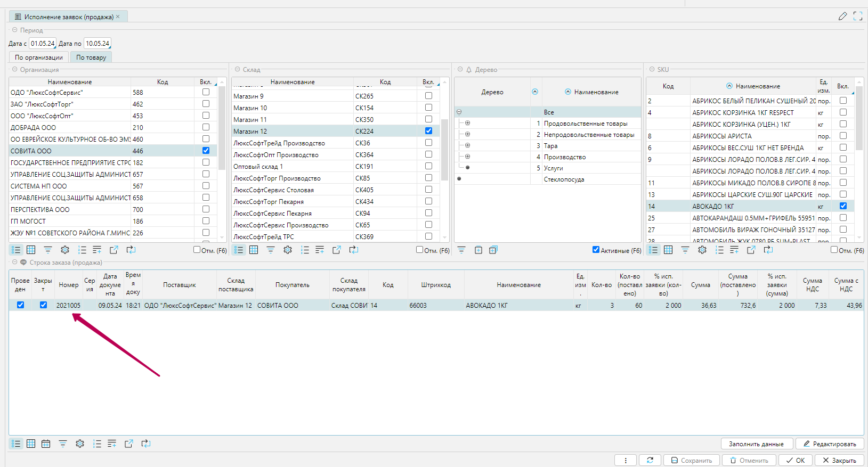The height and width of the screenshot is (467, 868).
Task: Click the fullscreen icon in top-right corner
Action: click(858, 17)
